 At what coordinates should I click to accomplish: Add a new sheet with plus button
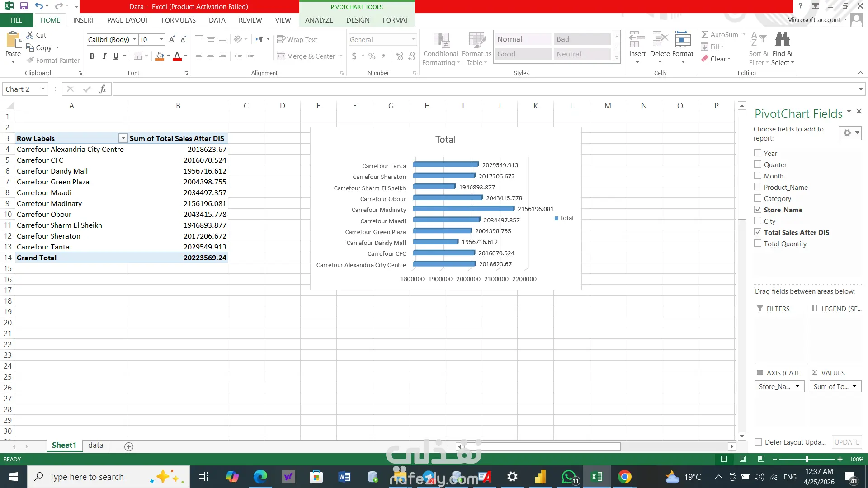coord(129,446)
